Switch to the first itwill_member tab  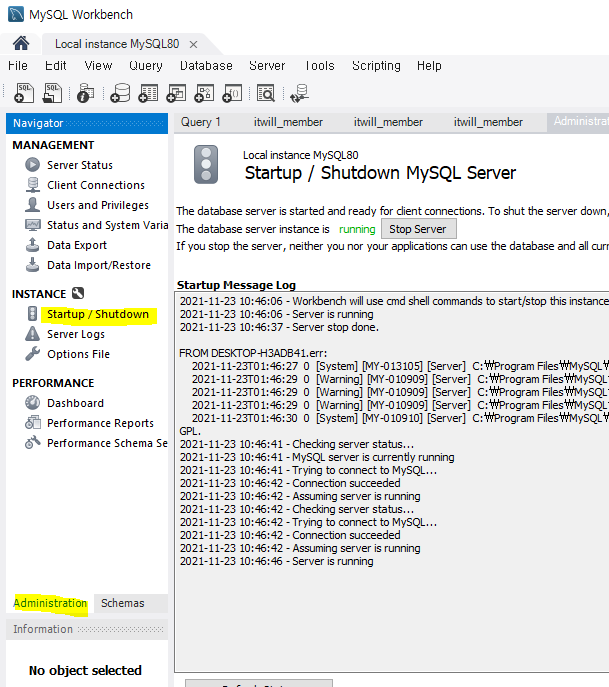[x=288, y=122]
